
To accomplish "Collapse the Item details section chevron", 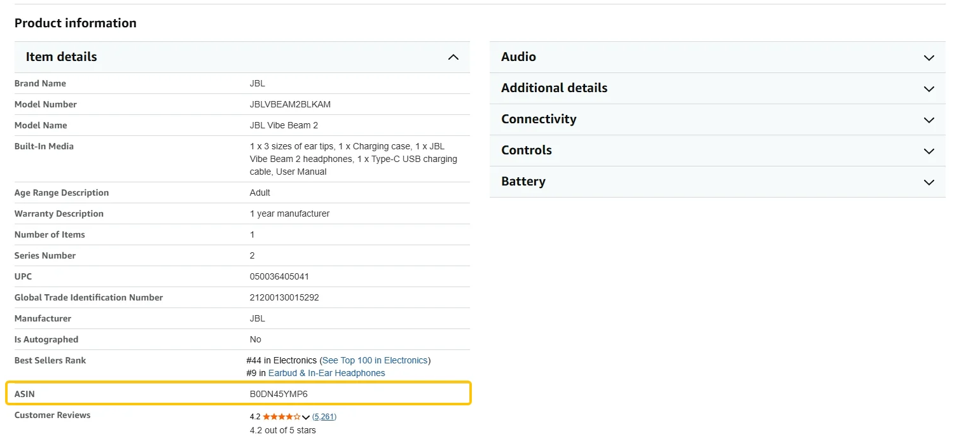I will tap(453, 57).
